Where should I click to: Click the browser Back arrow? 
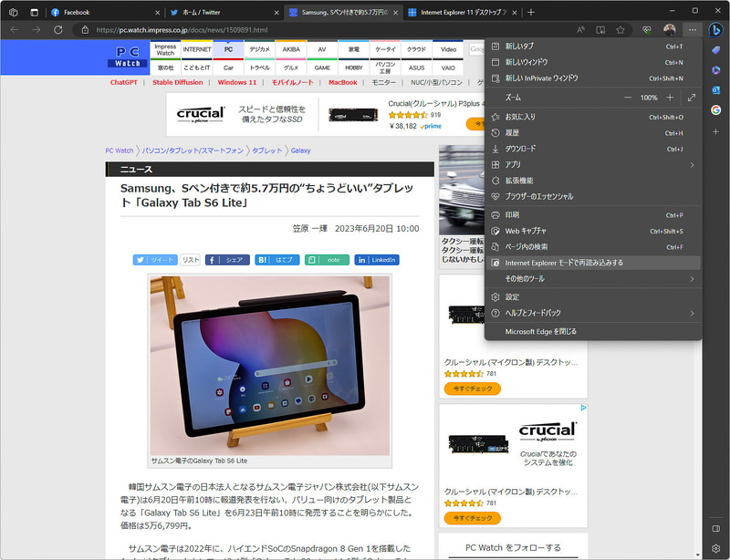pyautogui.click(x=15, y=30)
